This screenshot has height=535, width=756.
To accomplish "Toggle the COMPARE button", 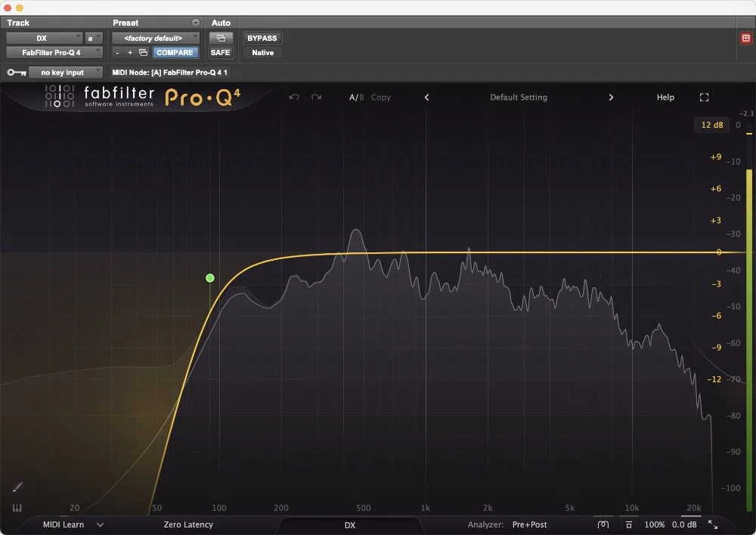I will point(175,53).
